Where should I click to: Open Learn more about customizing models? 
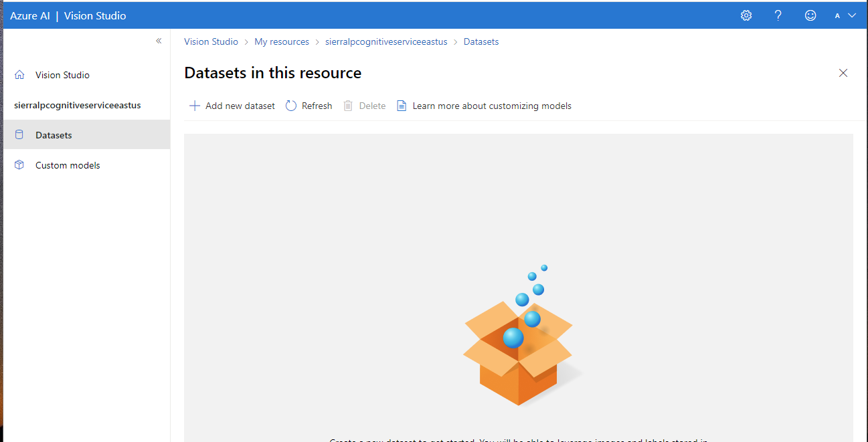(x=492, y=106)
